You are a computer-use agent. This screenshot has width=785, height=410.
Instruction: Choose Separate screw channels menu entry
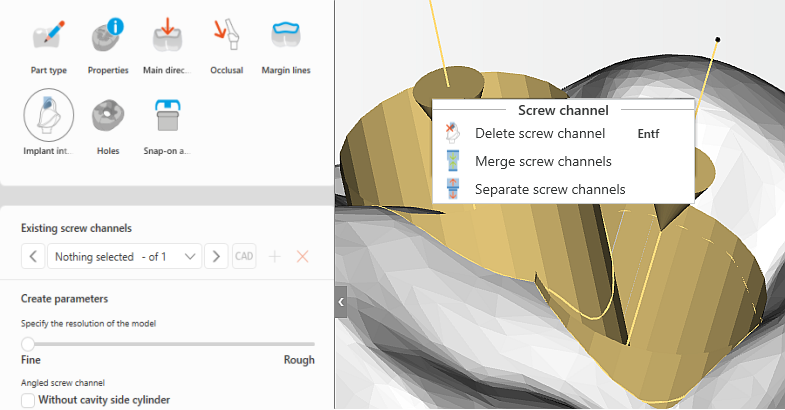point(563,189)
